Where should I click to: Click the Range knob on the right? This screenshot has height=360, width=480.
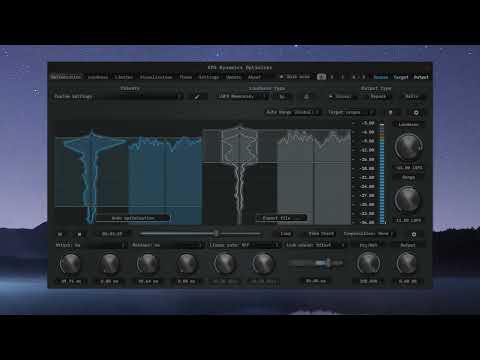[408, 199]
